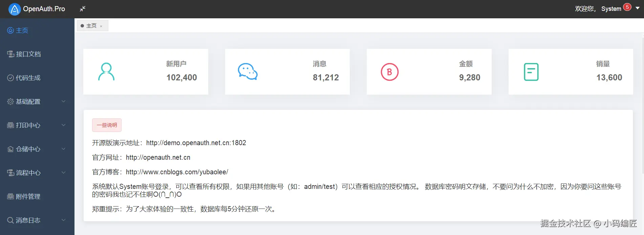Click the 金额 card label
The height and width of the screenshot is (235, 644).
pyautogui.click(x=466, y=64)
